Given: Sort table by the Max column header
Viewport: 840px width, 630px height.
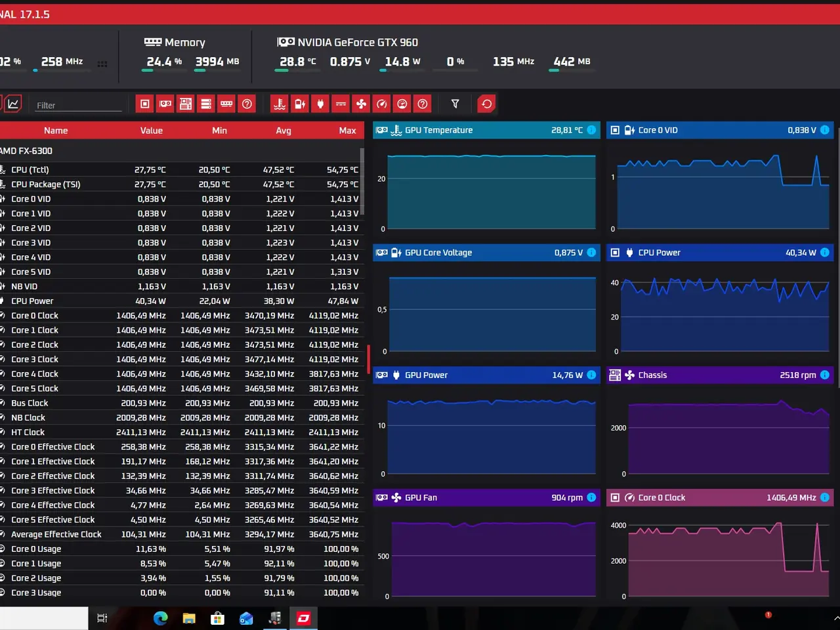Looking at the screenshot, I should 348,131.
